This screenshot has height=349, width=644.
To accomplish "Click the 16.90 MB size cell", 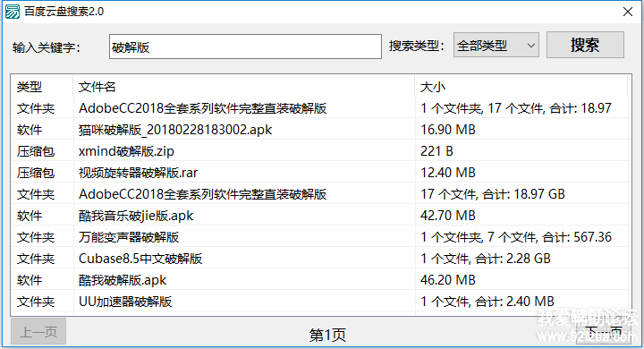I will pos(448,130).
